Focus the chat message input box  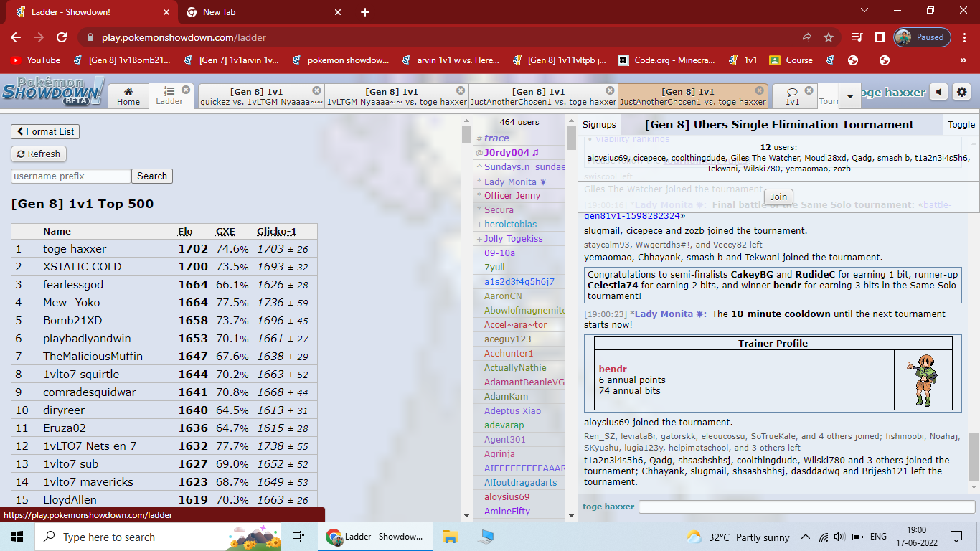[x=806, y=507]
